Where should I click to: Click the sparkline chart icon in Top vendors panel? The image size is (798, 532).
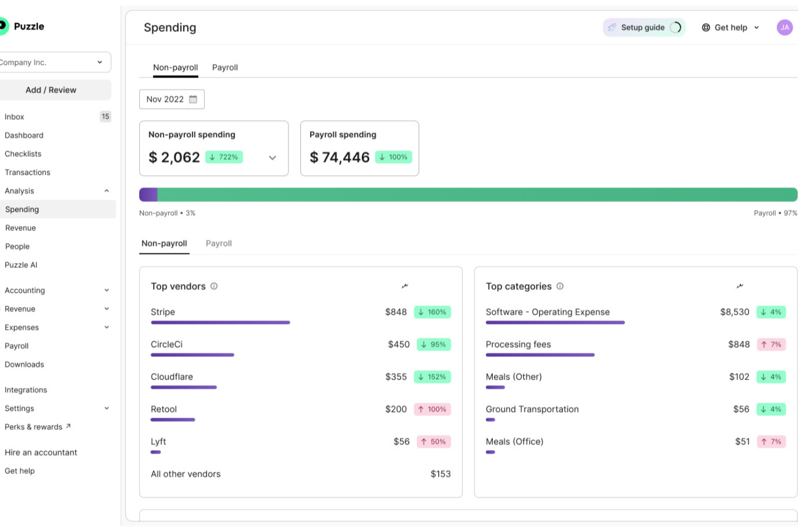(x=405, y=286)
